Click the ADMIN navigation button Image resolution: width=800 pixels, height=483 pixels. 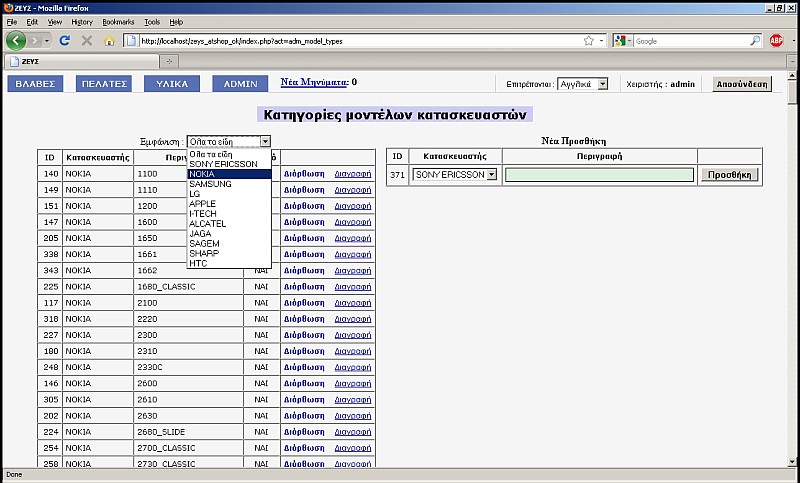coord(240,84)
